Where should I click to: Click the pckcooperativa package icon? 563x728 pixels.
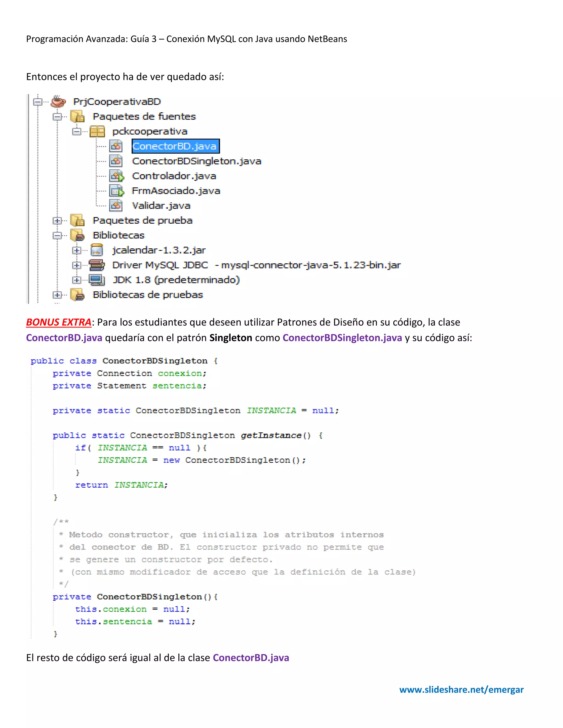coord(97,131)
